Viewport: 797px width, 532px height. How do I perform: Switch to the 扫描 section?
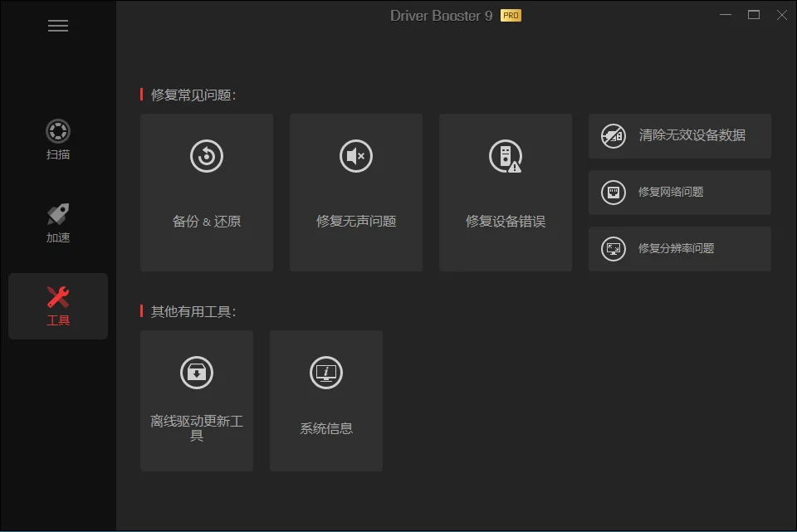click(x=56, y=143)
